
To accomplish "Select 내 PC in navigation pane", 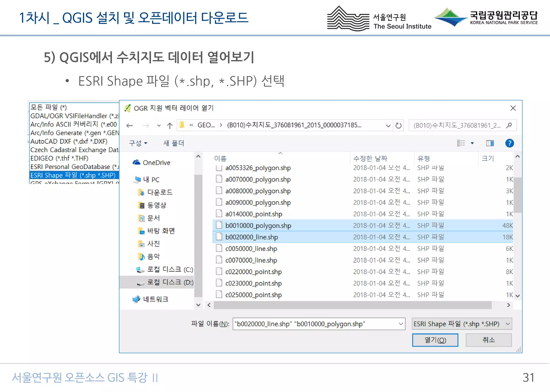I will click(147, 179).
